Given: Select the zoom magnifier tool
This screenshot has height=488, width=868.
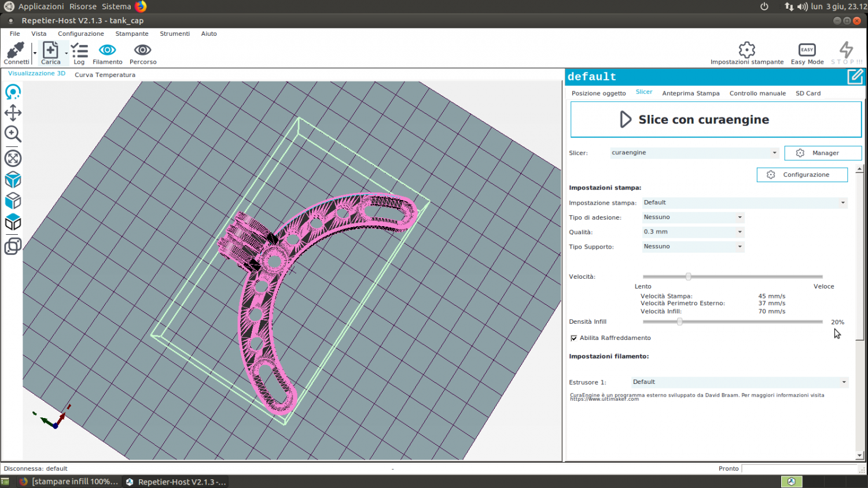Looking at the screenshot, I should tap(13, 134).
